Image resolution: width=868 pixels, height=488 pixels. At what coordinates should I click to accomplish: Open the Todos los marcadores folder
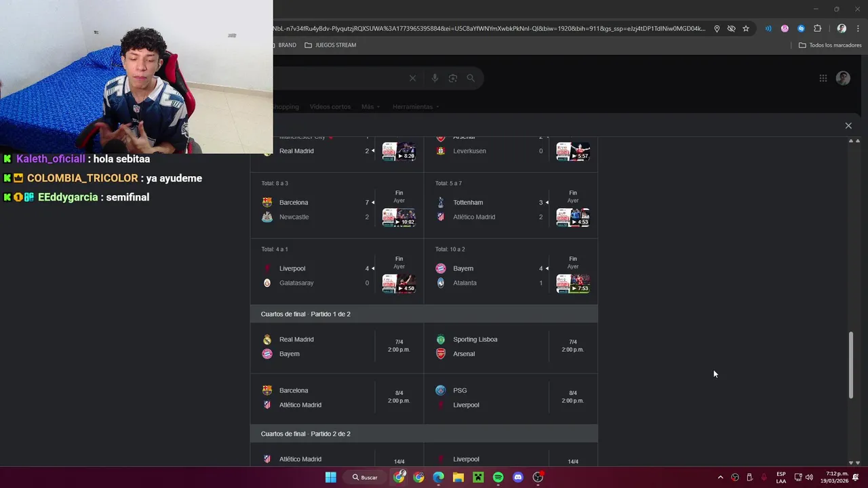830,45
